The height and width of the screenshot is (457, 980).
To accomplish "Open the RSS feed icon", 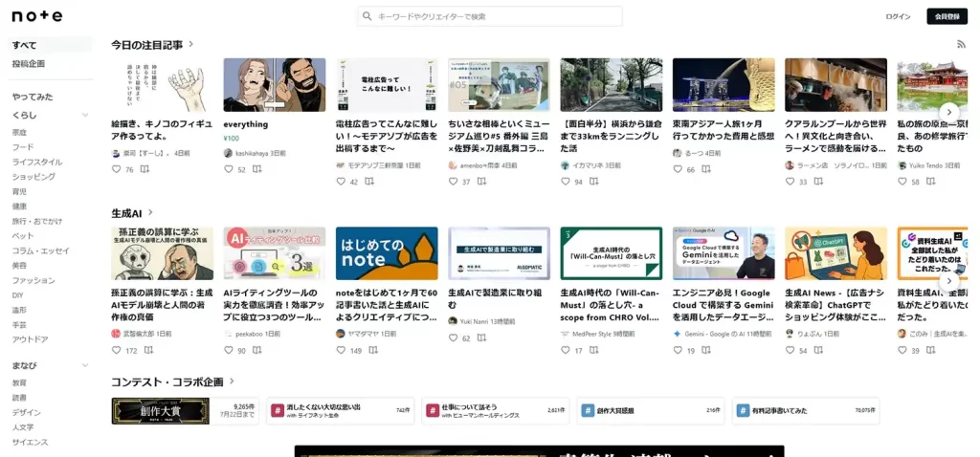I will click(961, 45).
